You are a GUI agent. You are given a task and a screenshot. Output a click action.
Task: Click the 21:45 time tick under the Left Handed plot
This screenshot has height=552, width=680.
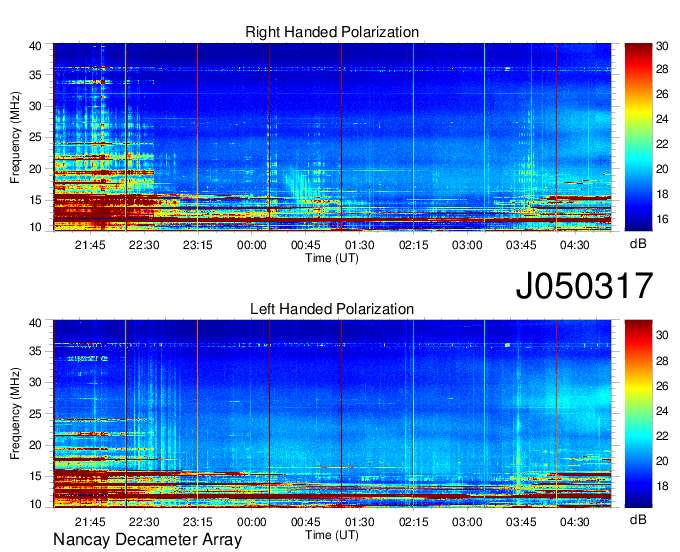click(90, 522)
